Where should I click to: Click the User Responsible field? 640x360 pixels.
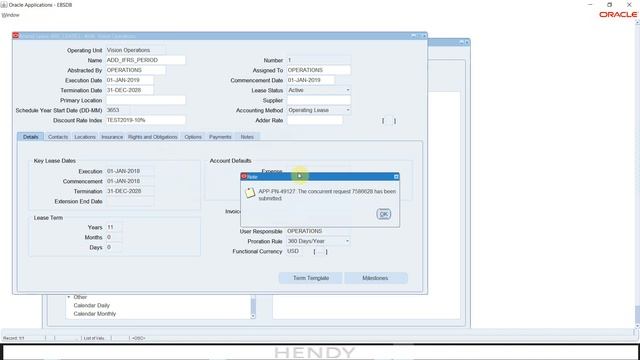coord(318,231)
